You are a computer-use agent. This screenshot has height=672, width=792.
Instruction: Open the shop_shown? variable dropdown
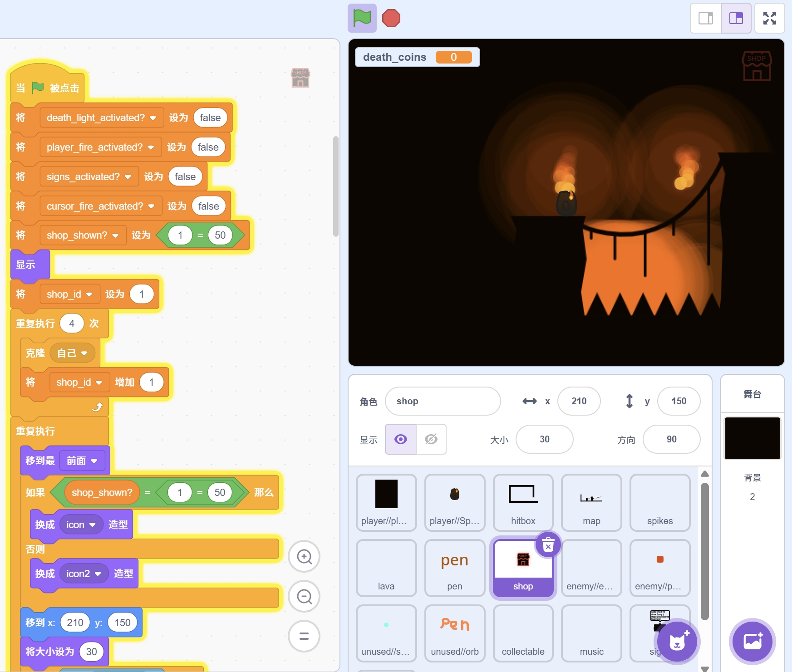point(115,235)
